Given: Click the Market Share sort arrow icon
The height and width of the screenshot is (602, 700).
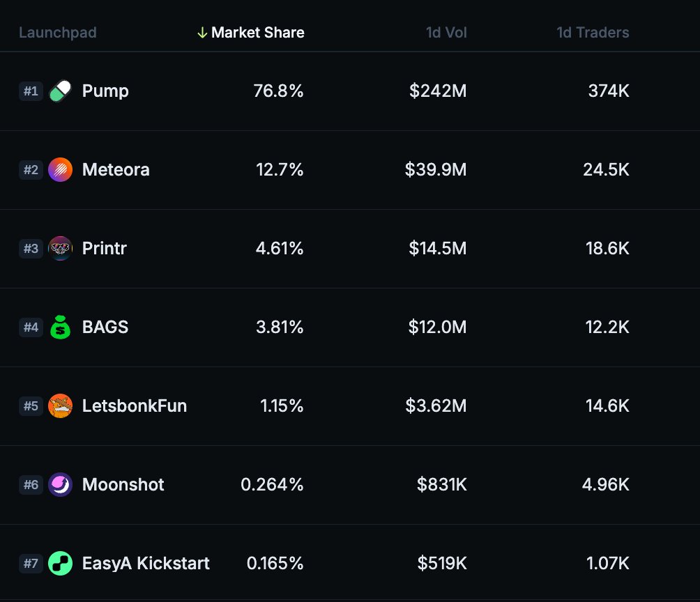Looking at the screenshot, I should click(x=202, y=33).
